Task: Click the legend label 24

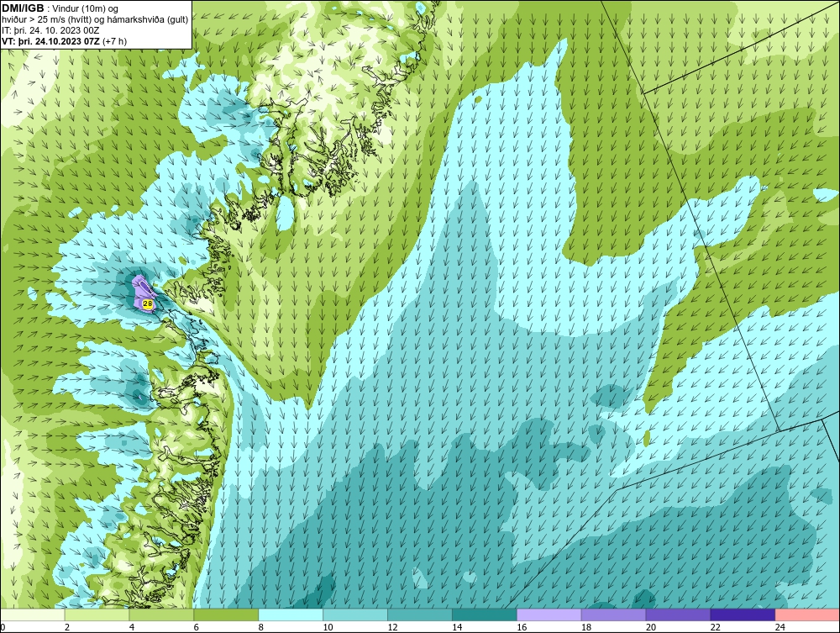Action: tap(780, 627)
